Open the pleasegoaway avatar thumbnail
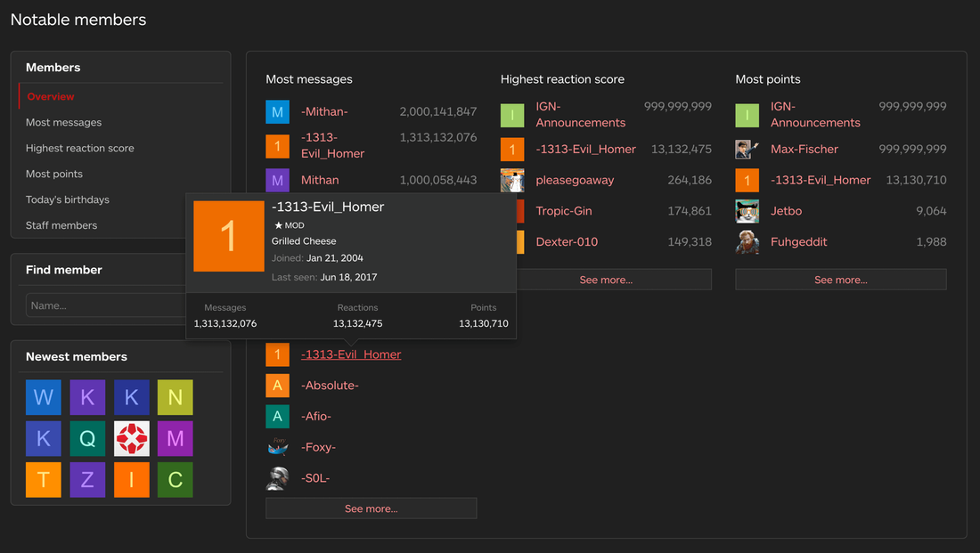Image resolution: width=980 pixels, height=553 pixels. tap(512, 180)
